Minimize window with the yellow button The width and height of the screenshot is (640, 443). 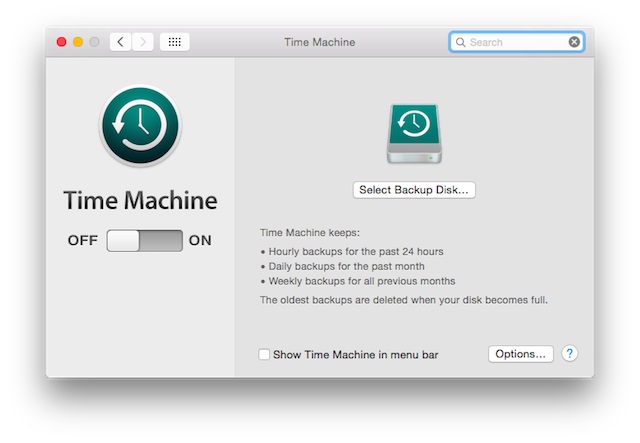(x=78, y=42)
